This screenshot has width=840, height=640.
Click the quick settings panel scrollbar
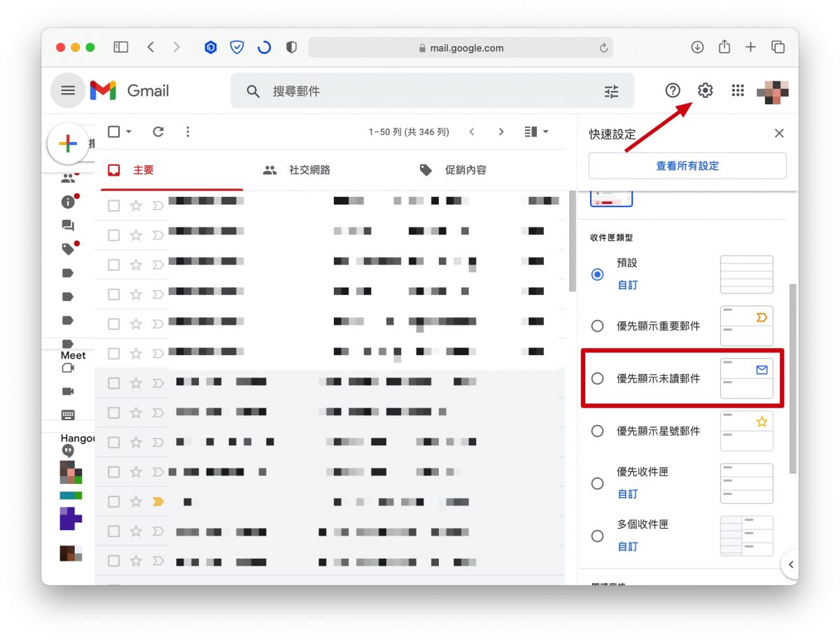(x=792, y=378)
